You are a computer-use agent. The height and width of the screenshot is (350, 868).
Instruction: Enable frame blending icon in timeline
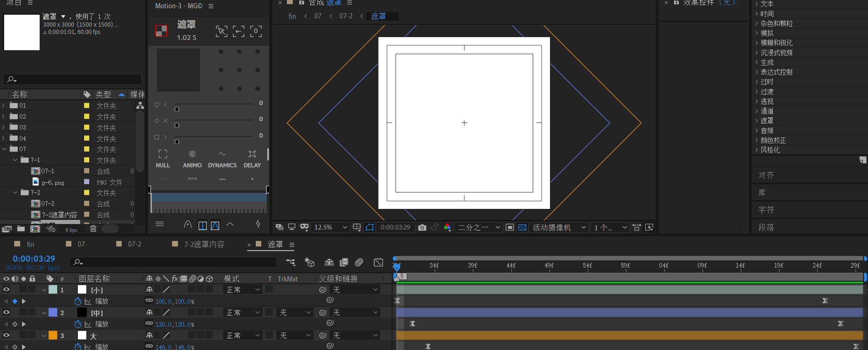(344, 262)
